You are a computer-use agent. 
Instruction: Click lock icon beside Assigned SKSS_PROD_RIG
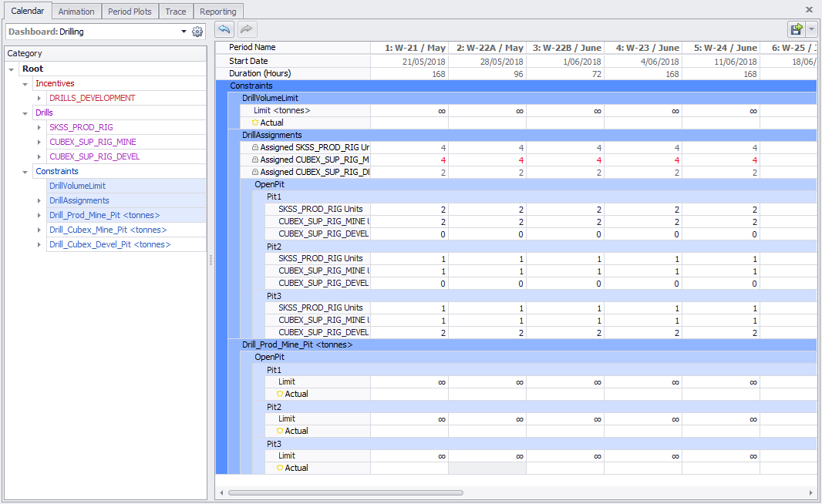coord(255,147)
